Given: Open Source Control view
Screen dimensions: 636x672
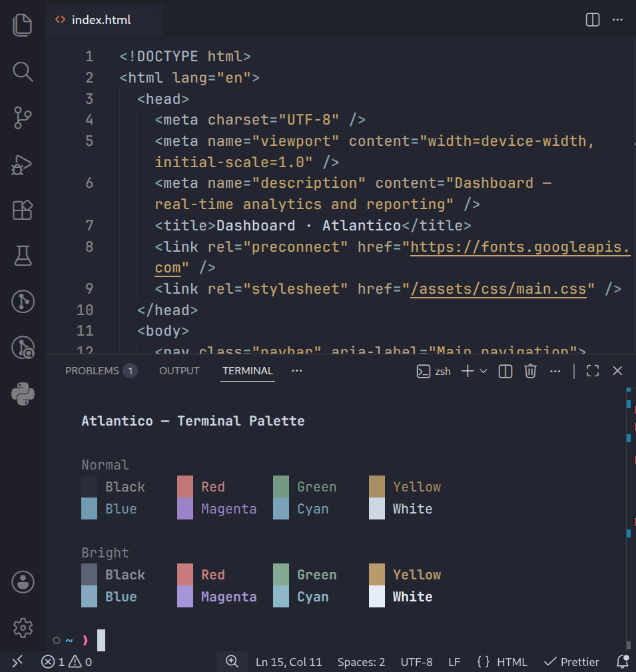Looking at the screenshot, I should point(22,118).
